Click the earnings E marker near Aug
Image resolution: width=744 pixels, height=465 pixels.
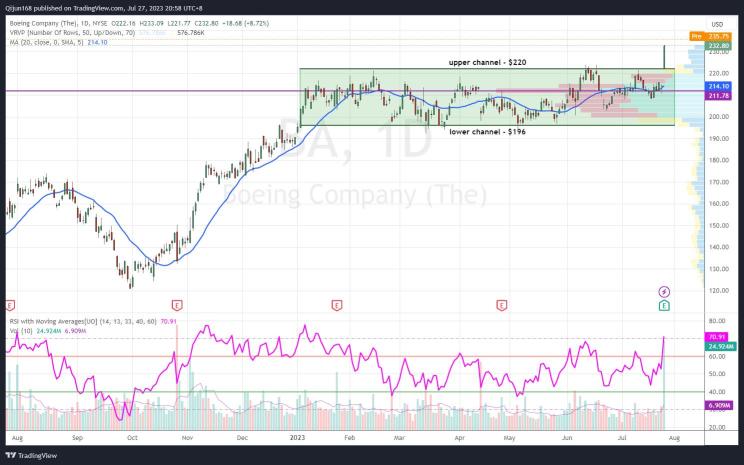point(10,305)
